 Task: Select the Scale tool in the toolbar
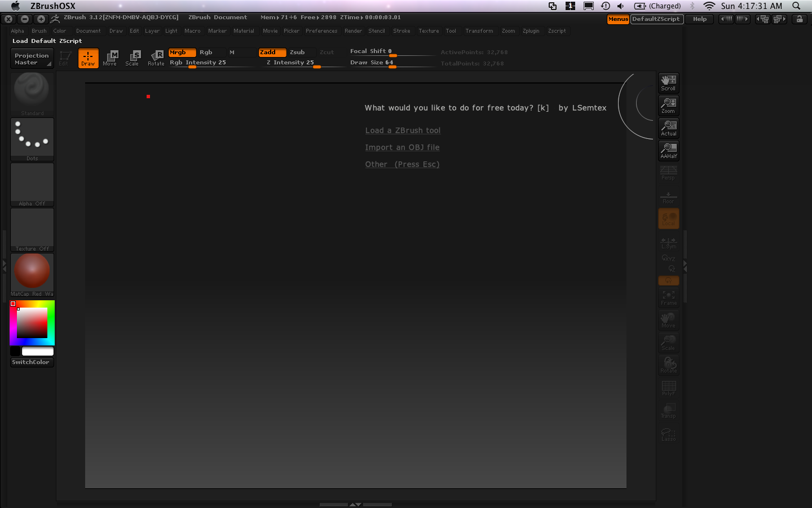tap(132, 58)
